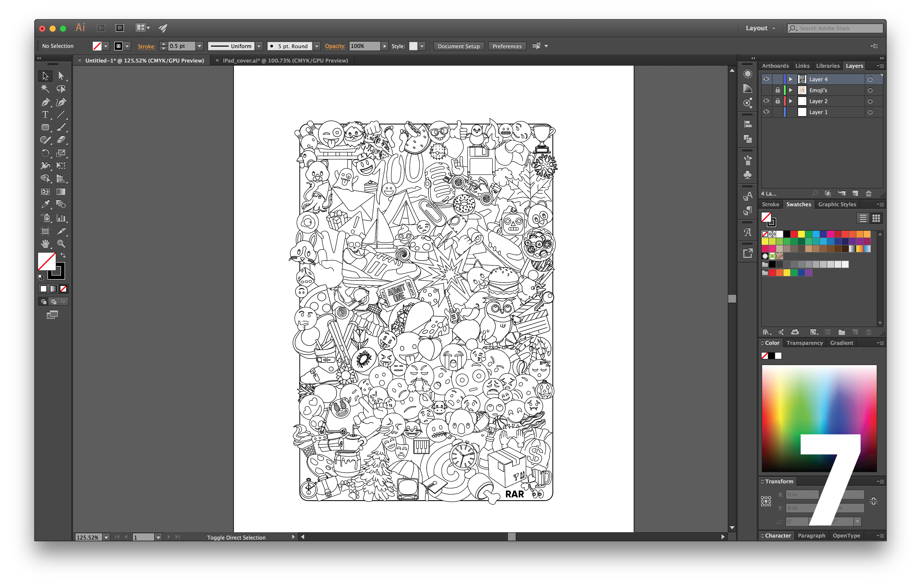Screen dimensions: 921x588
Task: Click the Create New Layer icon
Action: pyautogui.click(x=855, y=193)
